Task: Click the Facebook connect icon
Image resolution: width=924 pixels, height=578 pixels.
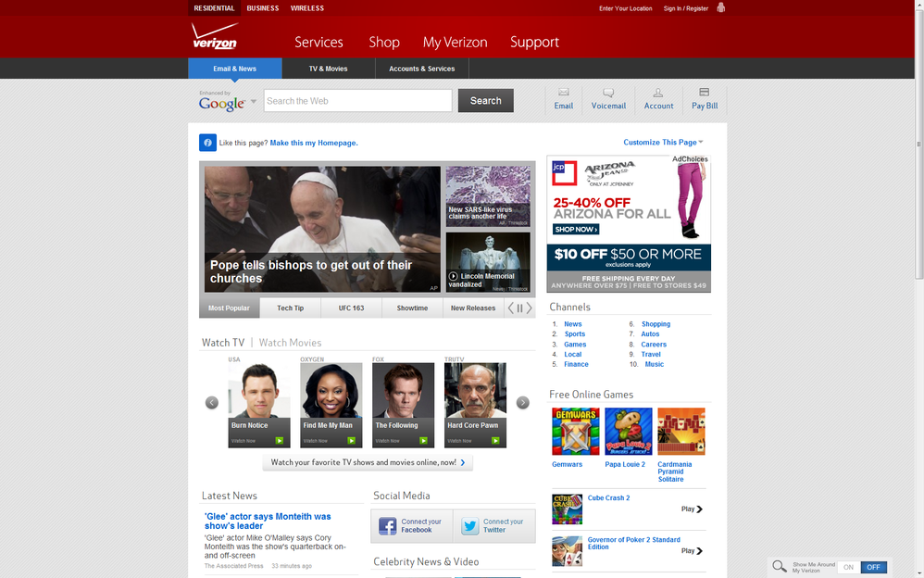Action: click(388, 526)
